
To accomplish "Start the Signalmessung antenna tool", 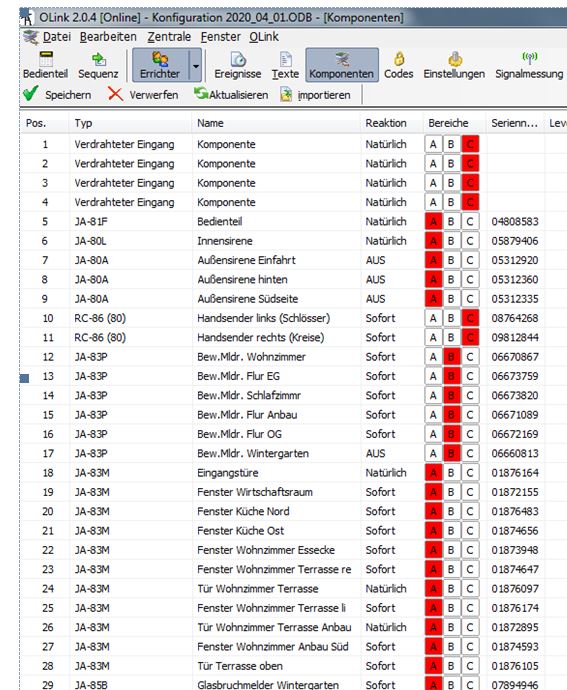I will click(x=529, y=65).
